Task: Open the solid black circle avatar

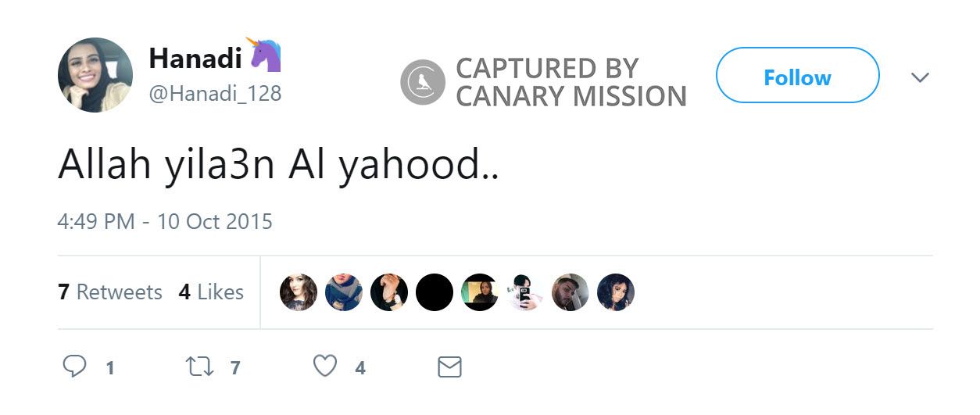Action: (435, 292)
